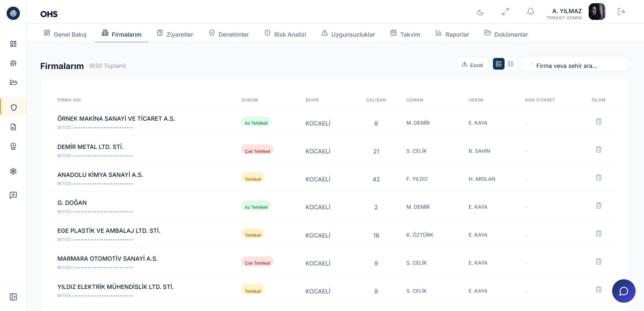
Task: Click Az Tehlikeli badge in ÖRNEK MAKİNA row
Action: [x=256, y=122]
